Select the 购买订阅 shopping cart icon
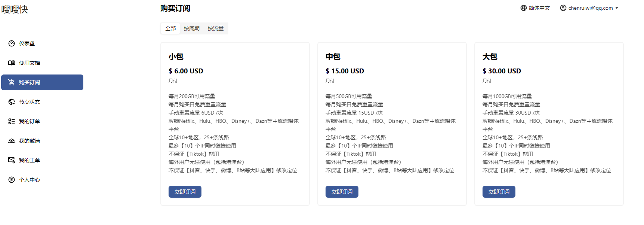644x225 pixels. tap(12, 82)
